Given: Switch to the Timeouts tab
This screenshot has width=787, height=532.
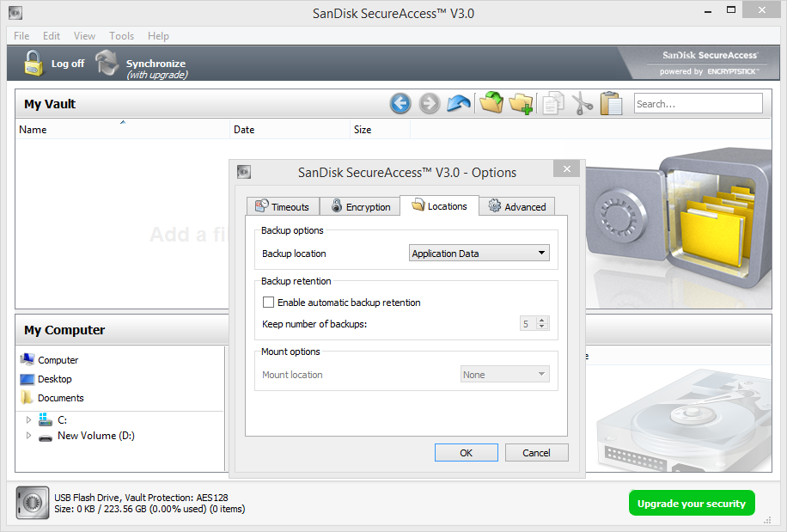Looking at the screenshot, I should point(283,206).
